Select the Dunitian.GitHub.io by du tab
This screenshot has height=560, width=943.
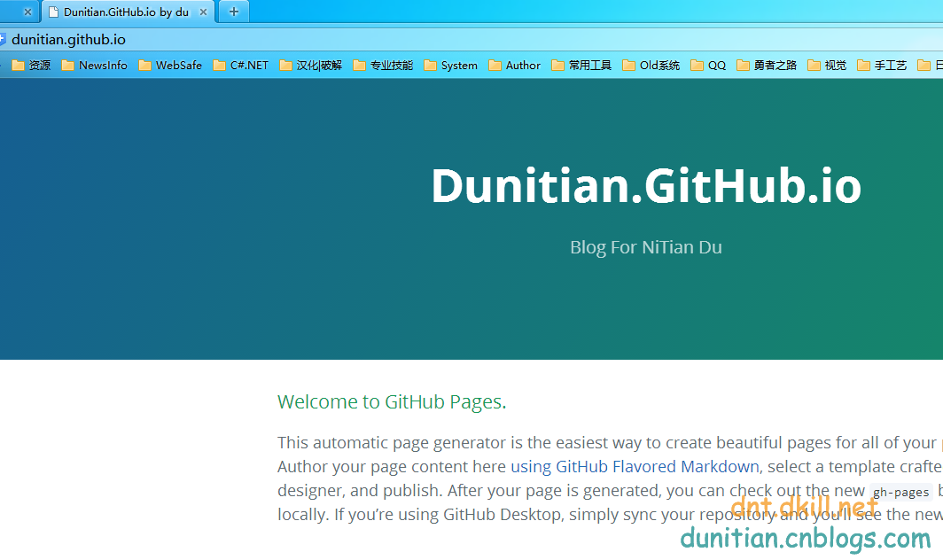[129, 12]
